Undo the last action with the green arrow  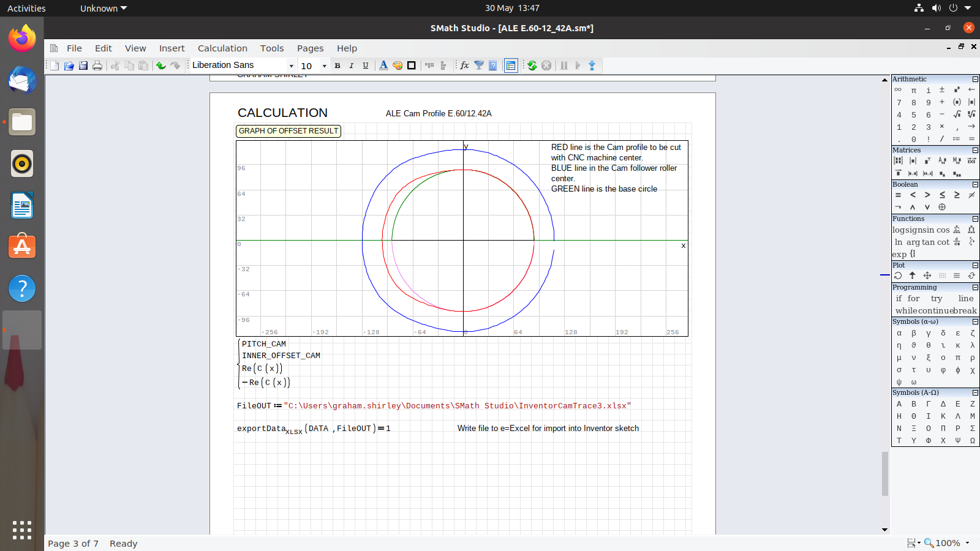click(160, 66)
